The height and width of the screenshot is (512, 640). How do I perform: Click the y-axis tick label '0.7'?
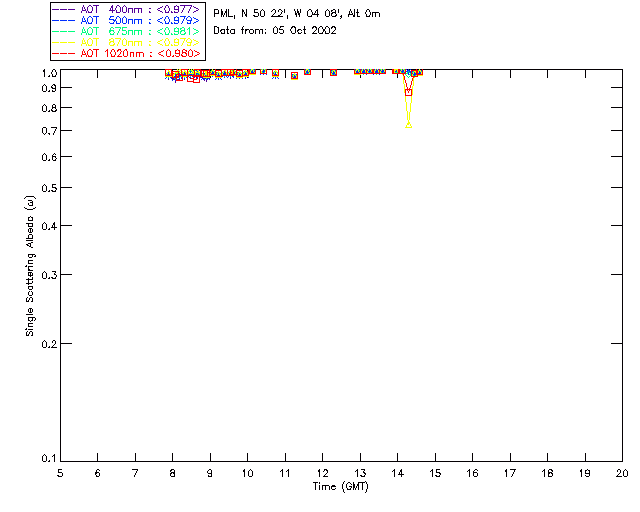[x=49, y=131]
